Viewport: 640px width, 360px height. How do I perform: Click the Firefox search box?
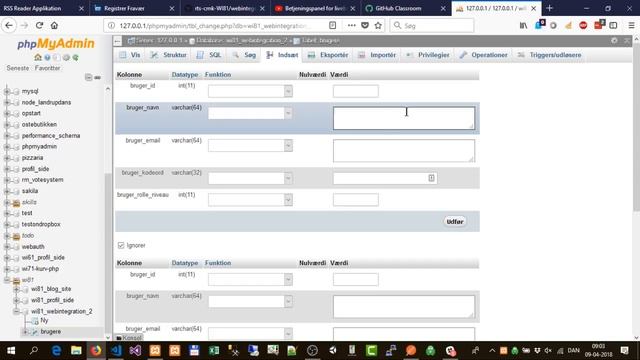(432, 25)
